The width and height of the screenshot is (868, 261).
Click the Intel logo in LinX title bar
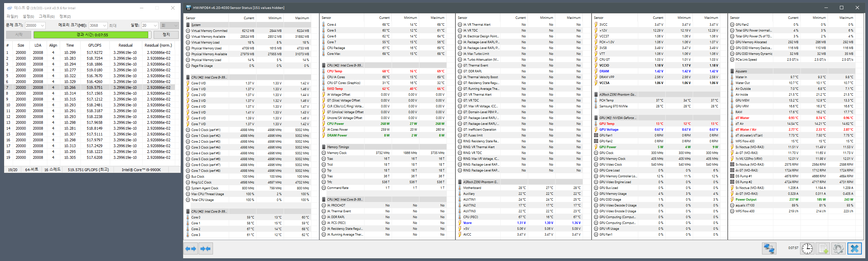[x=9, y=8]
